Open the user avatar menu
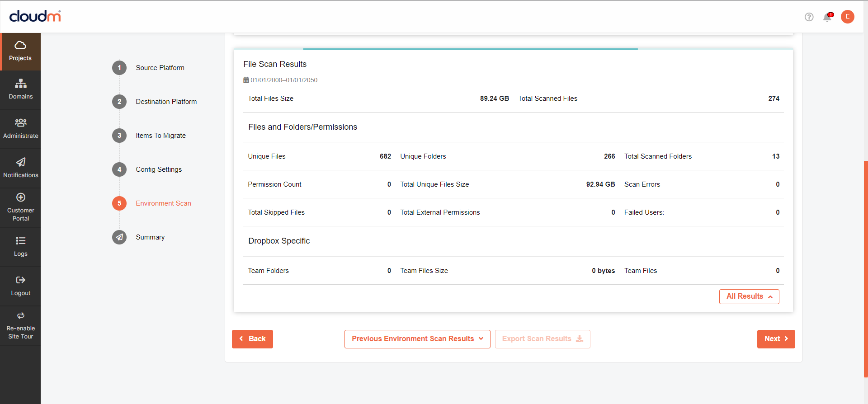Screen dimensions: 868x404 pos(847,17)
